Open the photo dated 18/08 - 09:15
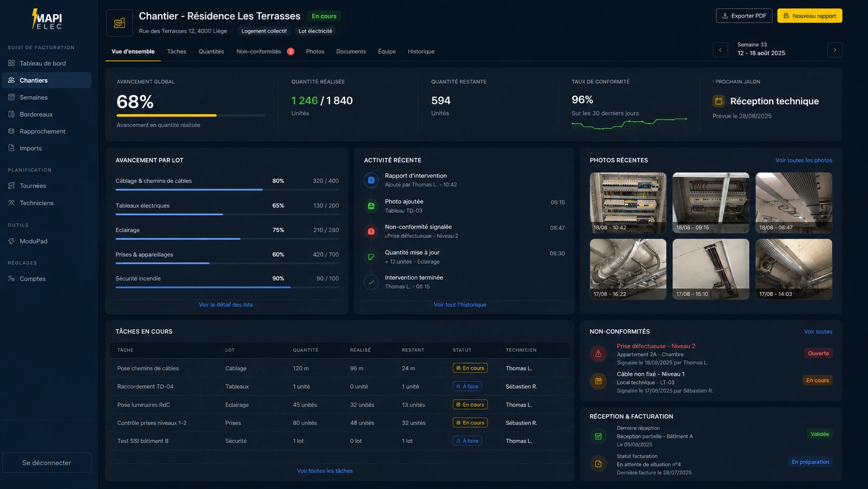Image resolution: width=868 pixels, height=489 pixels. 711,203
